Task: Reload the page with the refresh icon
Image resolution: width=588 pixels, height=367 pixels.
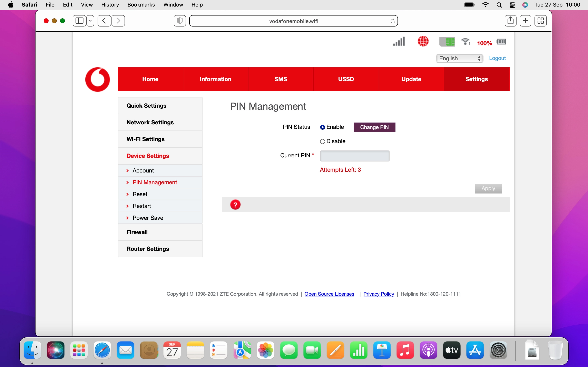Action: coord(392,21)
